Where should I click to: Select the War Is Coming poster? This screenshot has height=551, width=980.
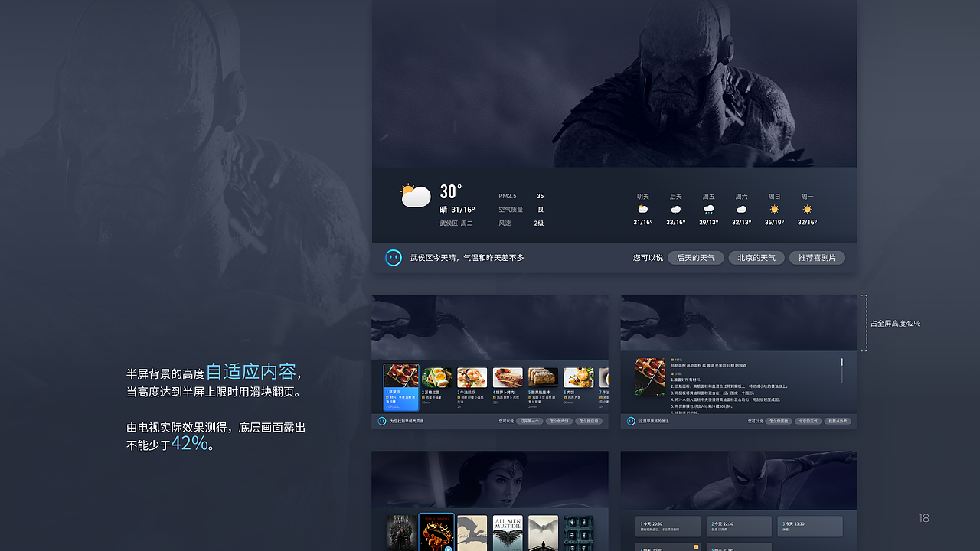click(436, 533)
